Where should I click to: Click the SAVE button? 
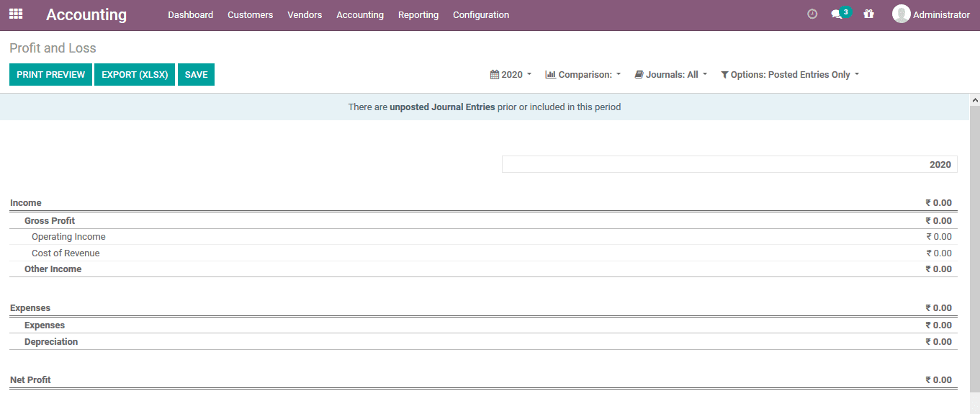pyautogui.click(x=196, y=75)
